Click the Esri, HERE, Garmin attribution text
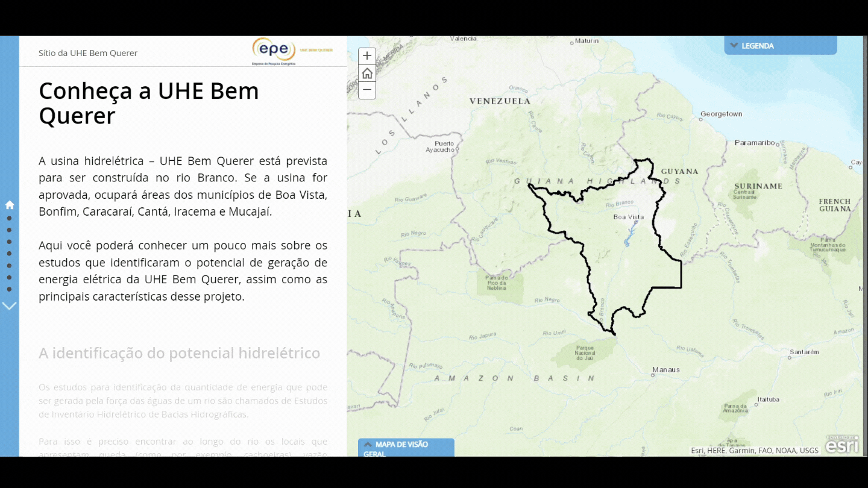Viewport: 868px width, 488px height. pos(754,450)
